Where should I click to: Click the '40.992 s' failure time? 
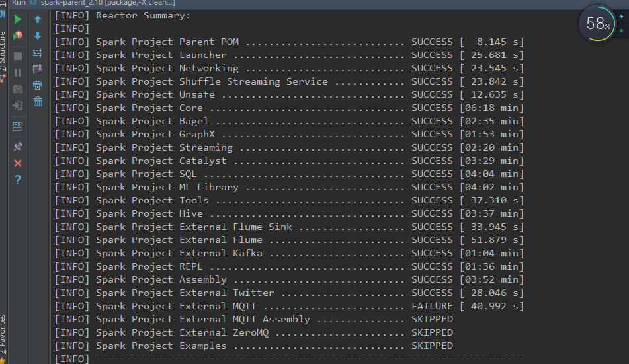pos(495,307)
